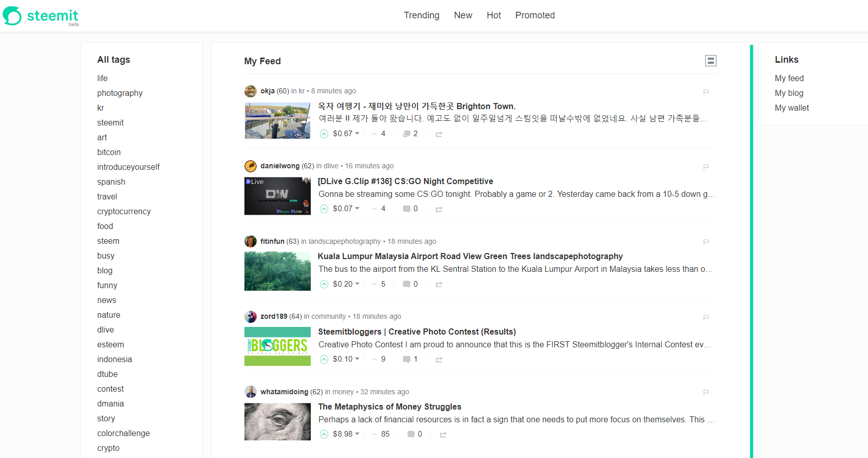Viewport: 868px width, 458px height.
Task: Show the 5 votes list on Kuala Lumpur post
Action: tap(379, 284)
